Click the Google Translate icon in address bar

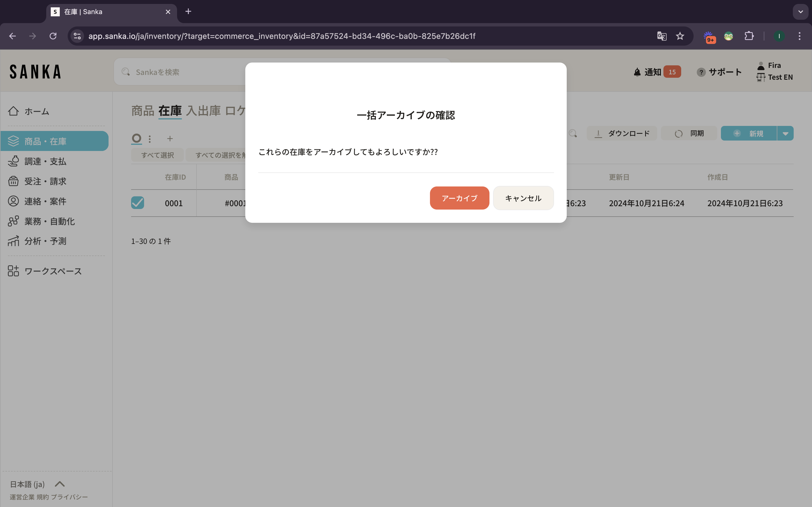coord(661,36)
